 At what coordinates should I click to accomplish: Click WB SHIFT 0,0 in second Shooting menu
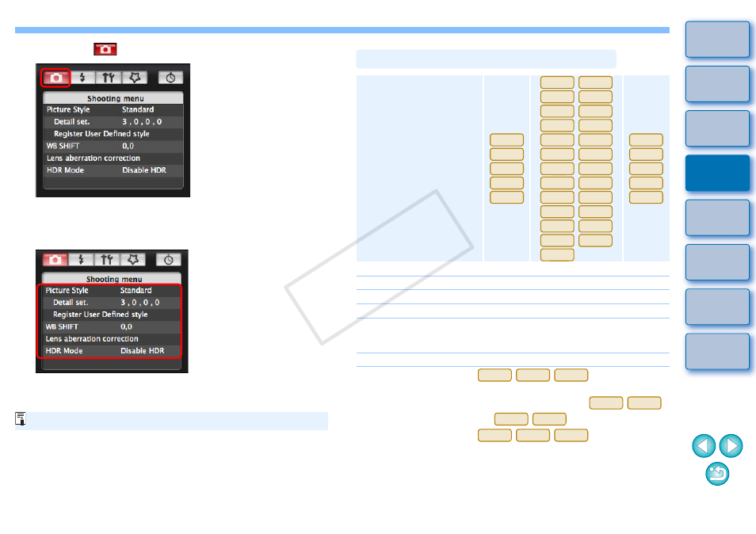(110, 326)
